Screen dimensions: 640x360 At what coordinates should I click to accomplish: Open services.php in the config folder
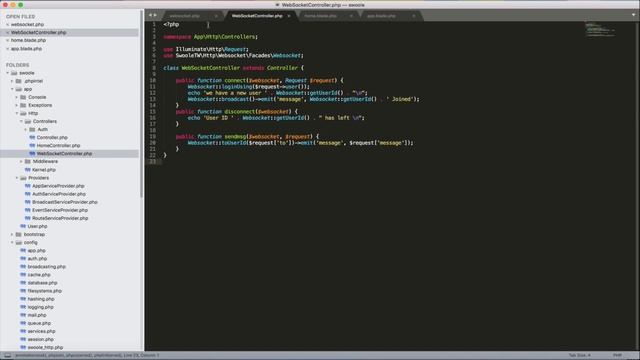[41, 331]
